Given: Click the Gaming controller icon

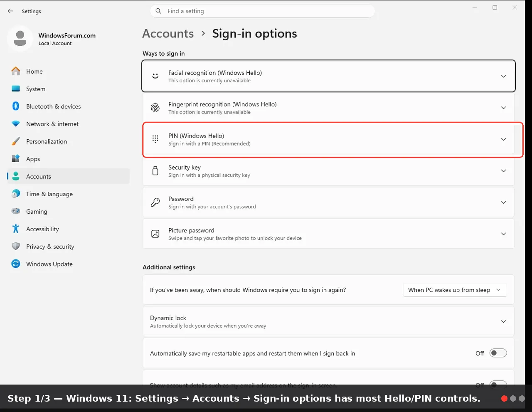Looking at the screenshot, I should [16, 211].
